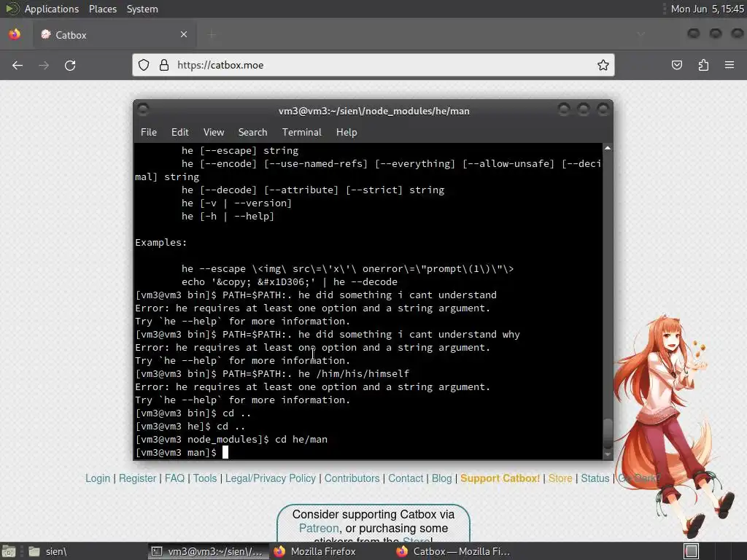
Task: Click the 'cd he/man' command line
Action: point(231,440)
